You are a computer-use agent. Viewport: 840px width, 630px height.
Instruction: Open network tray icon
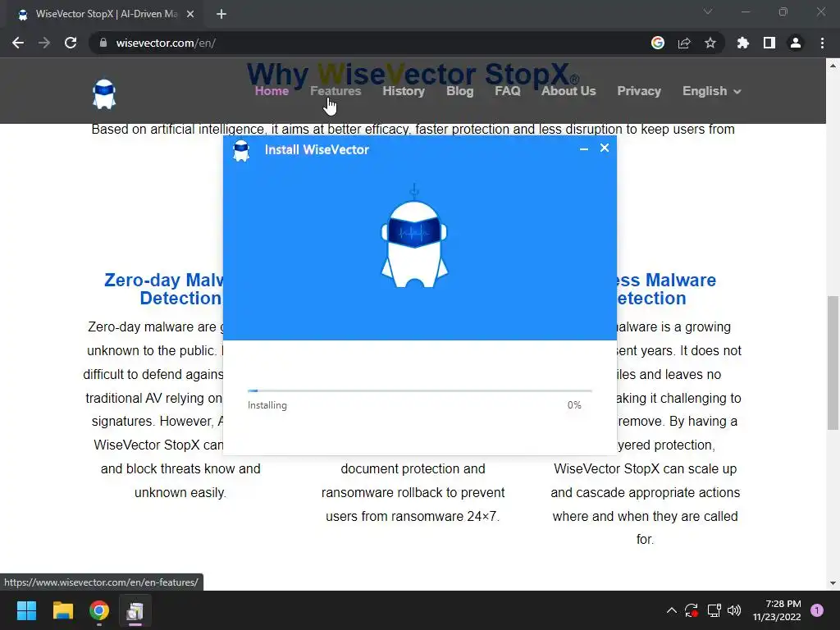(714, 610)
